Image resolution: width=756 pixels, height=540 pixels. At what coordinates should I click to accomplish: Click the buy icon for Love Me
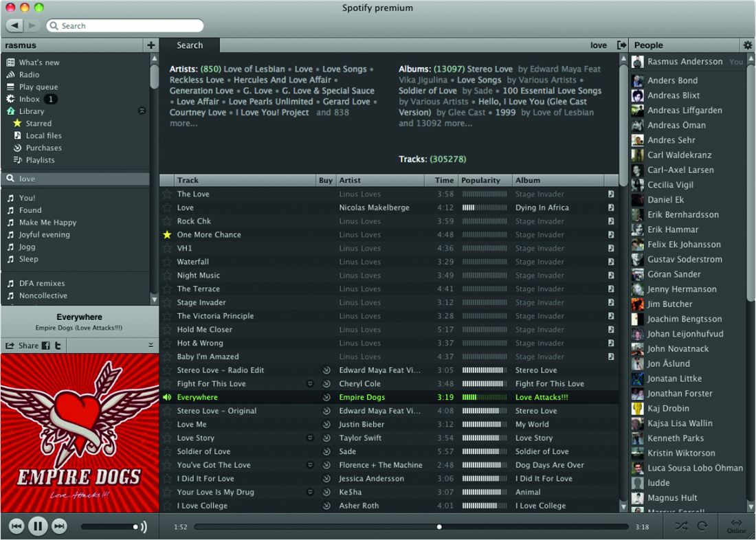point(326,425)
